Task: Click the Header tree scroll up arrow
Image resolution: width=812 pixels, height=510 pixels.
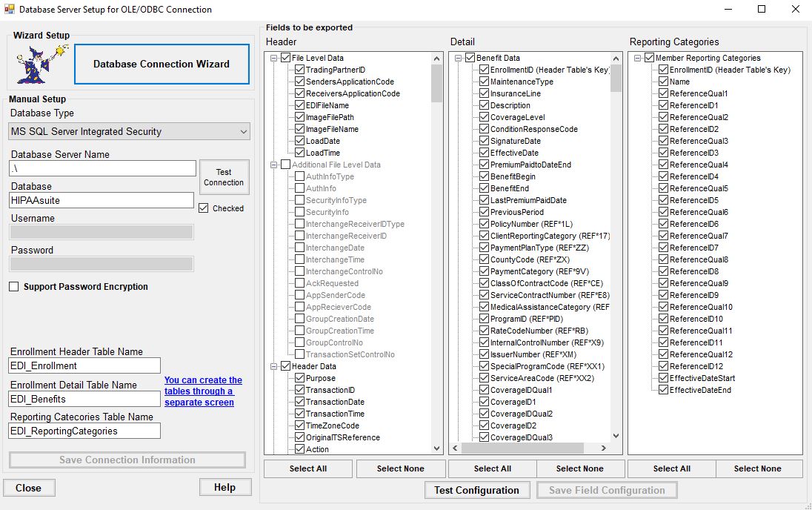Action: click(436, 59)
